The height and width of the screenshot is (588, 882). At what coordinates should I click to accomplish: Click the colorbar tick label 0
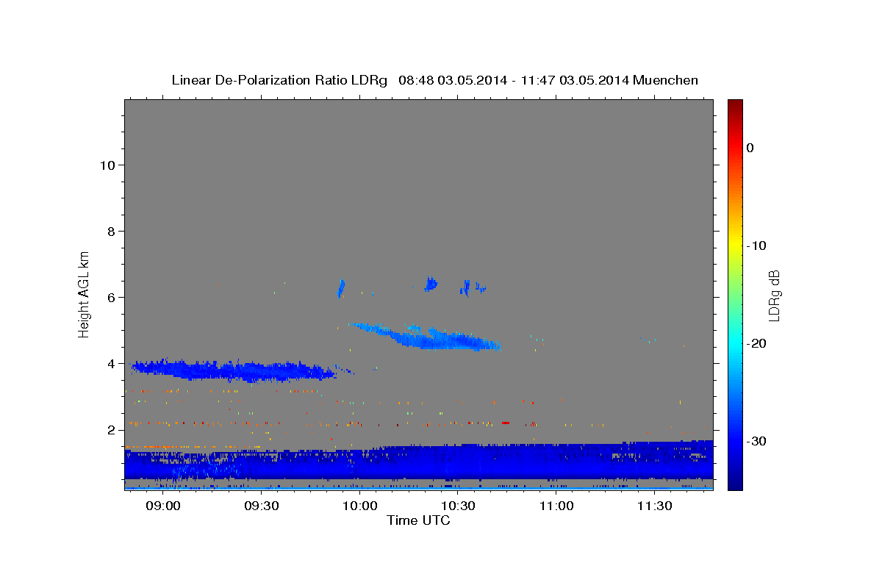750,148
